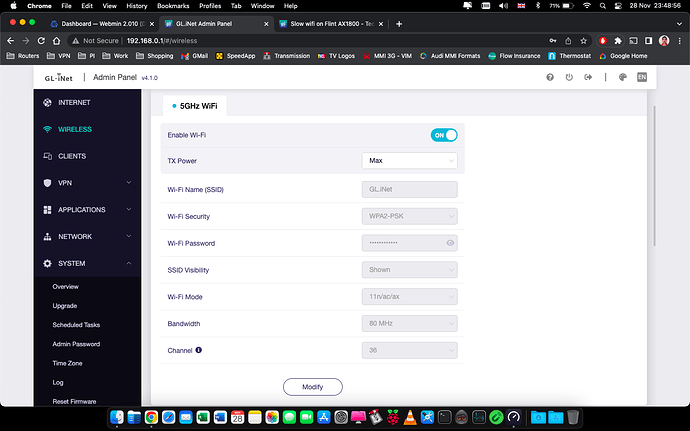Image resolution: width=690 pixels, height=431 pixels.
Task: Open the Bandwidth 80 MHz dropdown
Action: click(x=409, y=324)
